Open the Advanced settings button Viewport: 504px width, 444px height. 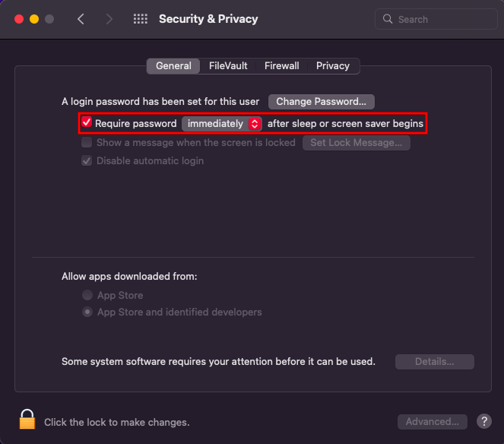click(x=433, y=421)
